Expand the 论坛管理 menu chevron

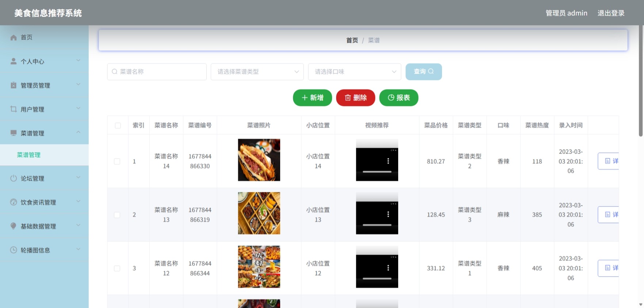pyautogui.click(x=78, y=177)
